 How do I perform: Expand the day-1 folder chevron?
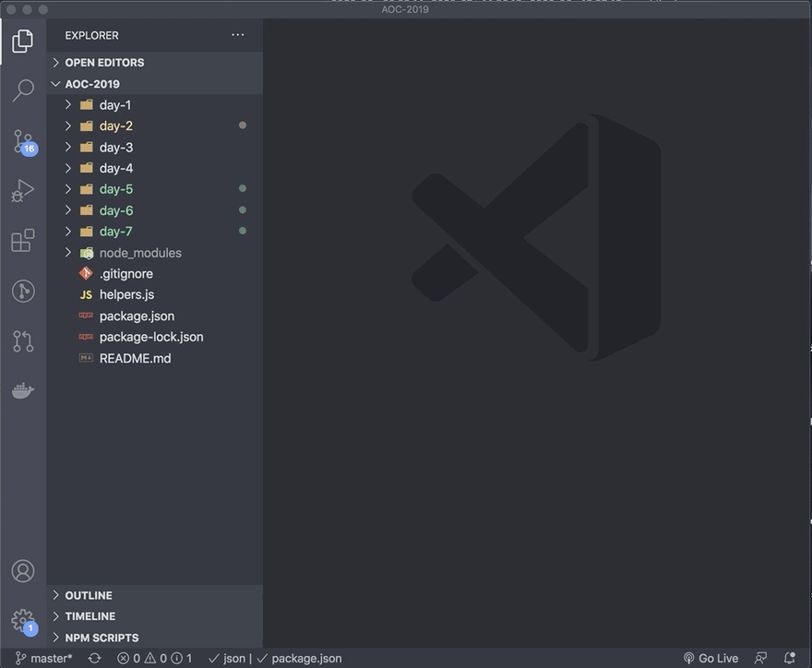click(68, 104)
